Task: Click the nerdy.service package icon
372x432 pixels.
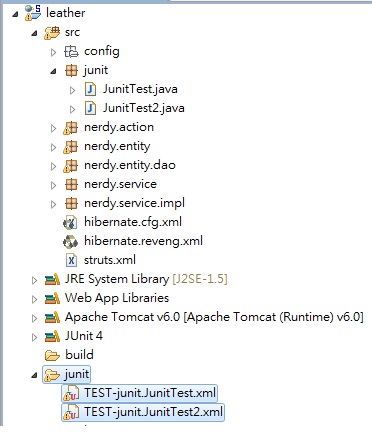Action: (x=71, y=184)
